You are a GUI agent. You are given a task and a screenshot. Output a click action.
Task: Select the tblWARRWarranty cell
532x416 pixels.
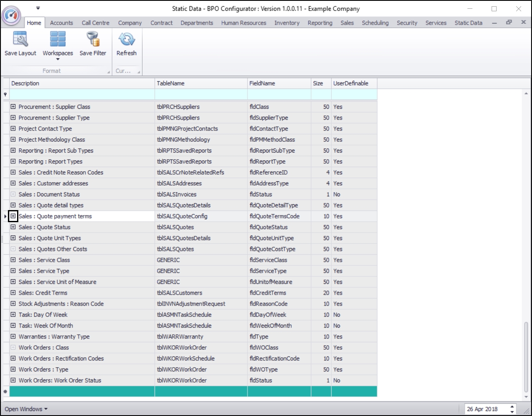201,336
